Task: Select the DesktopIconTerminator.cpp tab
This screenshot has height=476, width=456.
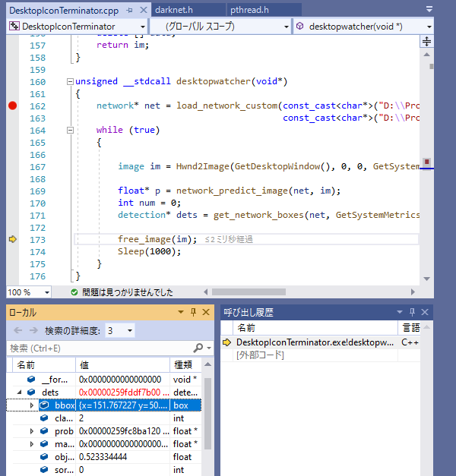Action: coord(64,11)
